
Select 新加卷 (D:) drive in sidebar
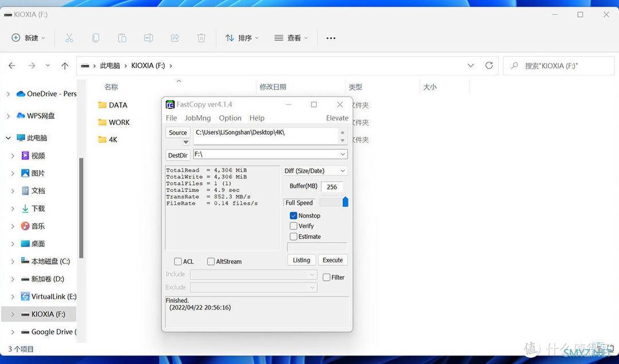click(42, 279)
